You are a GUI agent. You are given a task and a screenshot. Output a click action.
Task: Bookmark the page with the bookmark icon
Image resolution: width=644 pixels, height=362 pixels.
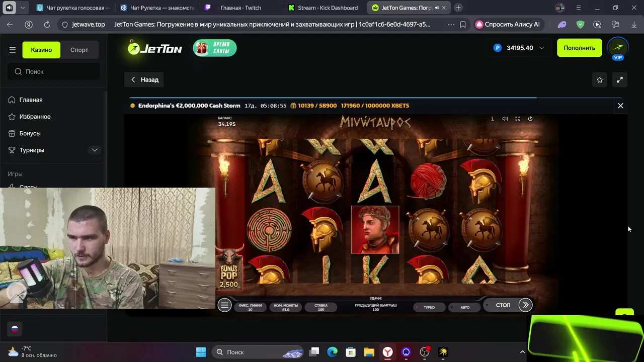(463, 24)
